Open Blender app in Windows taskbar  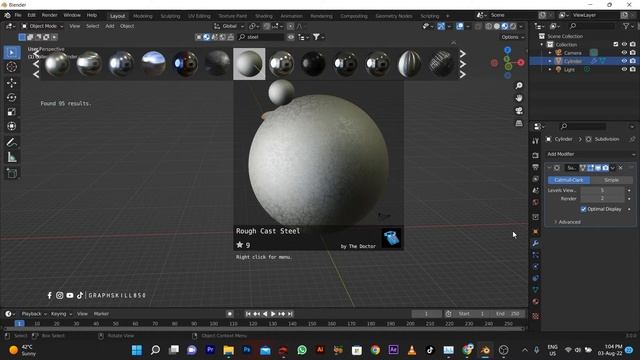tap(485, 350)
